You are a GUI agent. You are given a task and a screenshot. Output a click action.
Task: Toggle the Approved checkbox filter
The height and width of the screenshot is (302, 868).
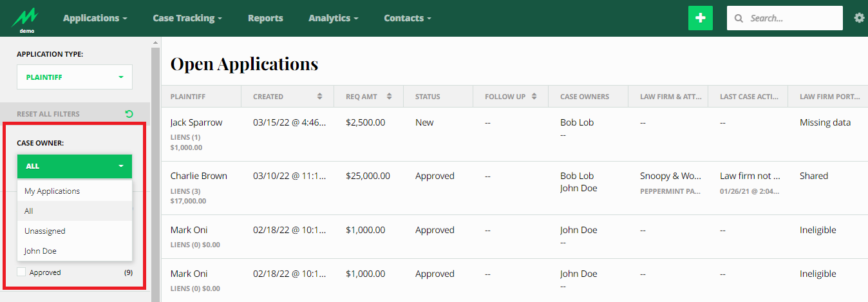point(21,272)
